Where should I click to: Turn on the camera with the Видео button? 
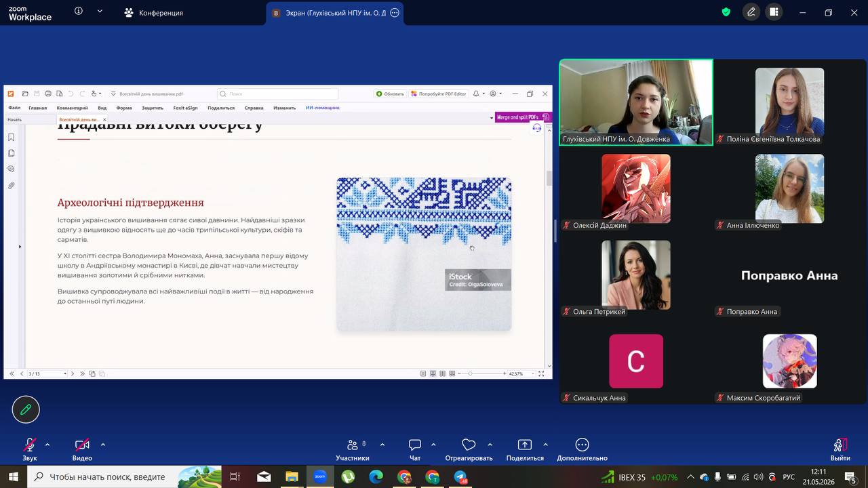coord(82,449)
